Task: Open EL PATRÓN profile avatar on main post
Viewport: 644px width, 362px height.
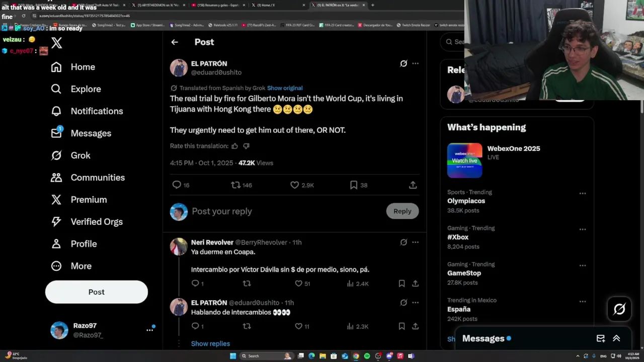Action: (x=179, y=68)
